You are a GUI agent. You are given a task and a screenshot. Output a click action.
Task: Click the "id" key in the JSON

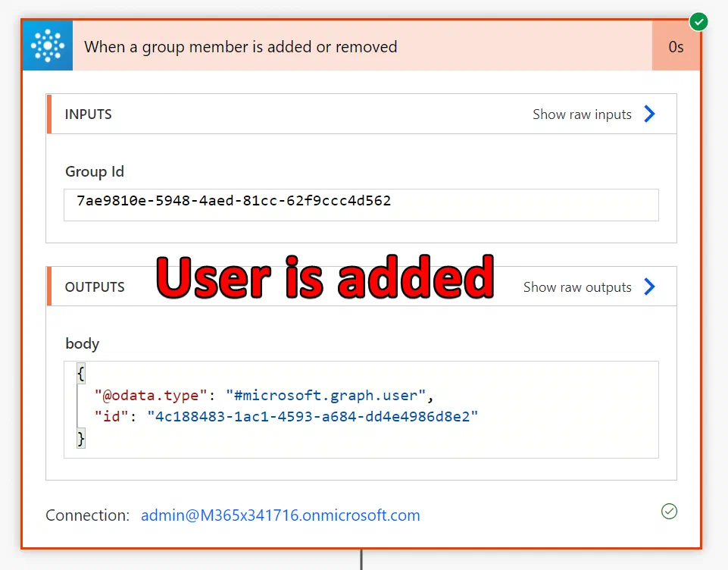click(x=111, y=416)
